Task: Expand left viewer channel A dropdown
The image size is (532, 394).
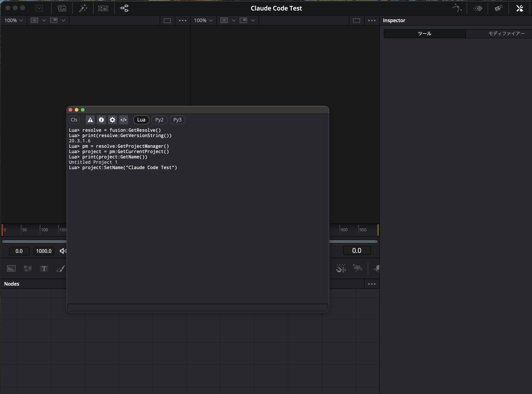Action: pyautogui.click(x=44, y=21)
